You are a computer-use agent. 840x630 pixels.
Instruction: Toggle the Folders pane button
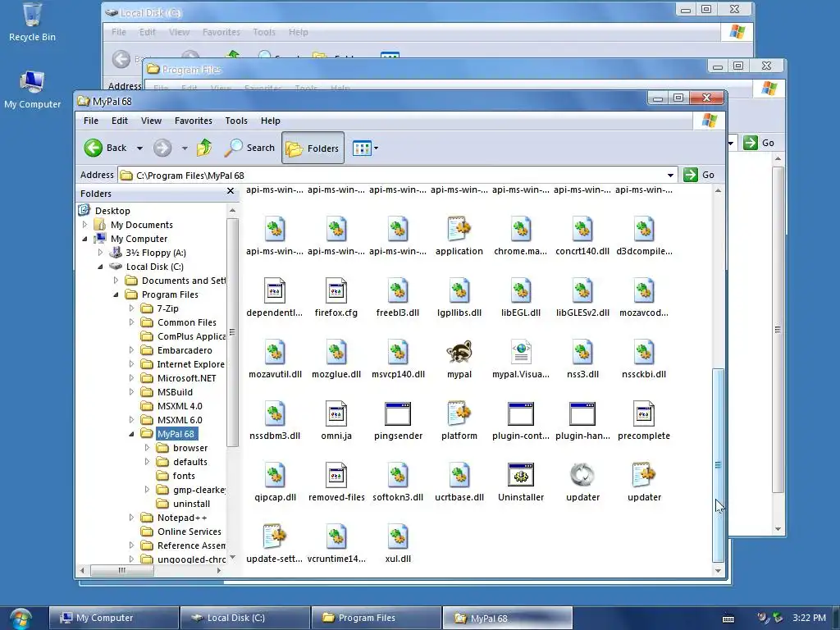tap(313, 148)
